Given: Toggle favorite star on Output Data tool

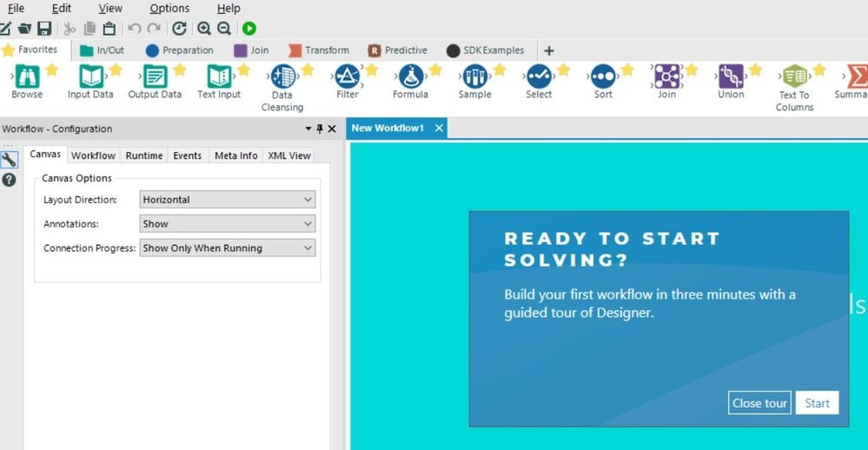Looking at the screenshot, I should pyautogui.click(x=180, y=69).
